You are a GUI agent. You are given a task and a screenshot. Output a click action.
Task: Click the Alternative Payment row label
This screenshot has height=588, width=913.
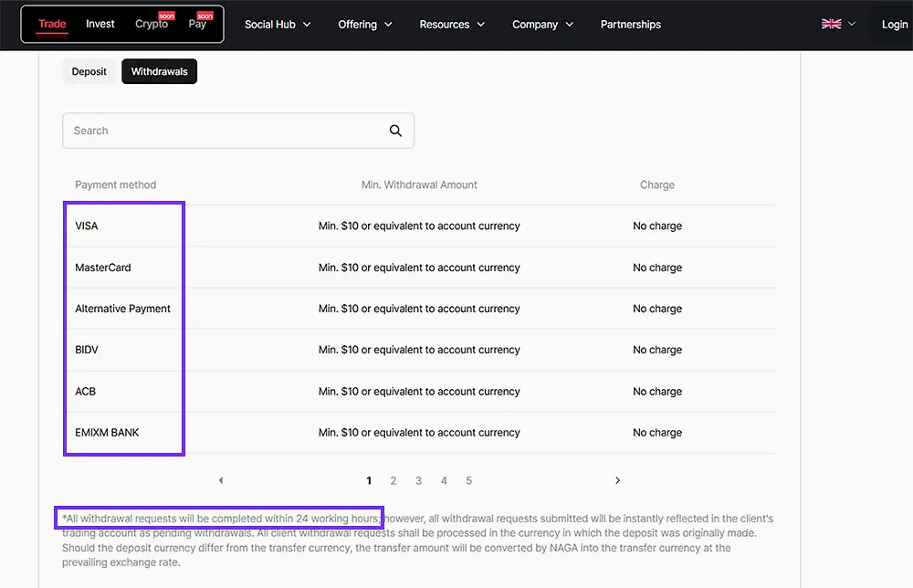pos(123,309)
